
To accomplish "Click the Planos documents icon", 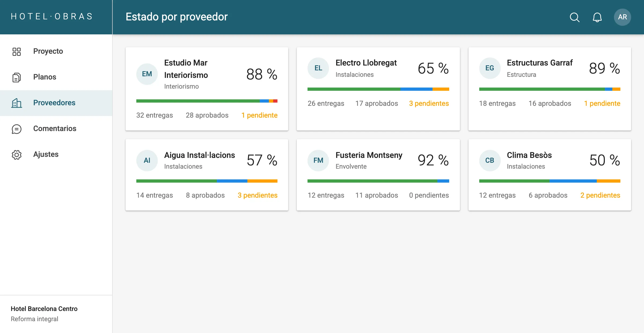I will click(17, 77).
